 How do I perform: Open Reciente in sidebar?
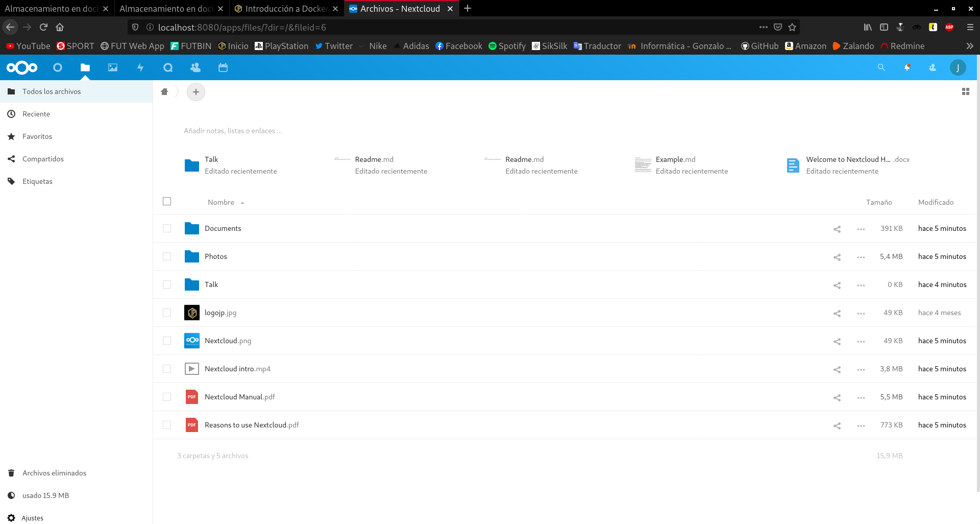point(76,114)
